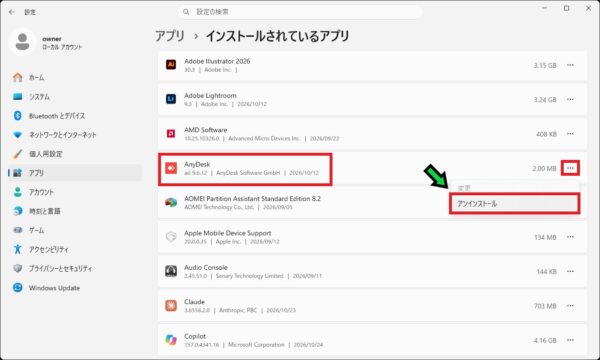This screenshot has height=360, width=600.
Task: Click the AOMEI Partition Assistant icon
Action: pyautogui.click(x=171, y=202)
